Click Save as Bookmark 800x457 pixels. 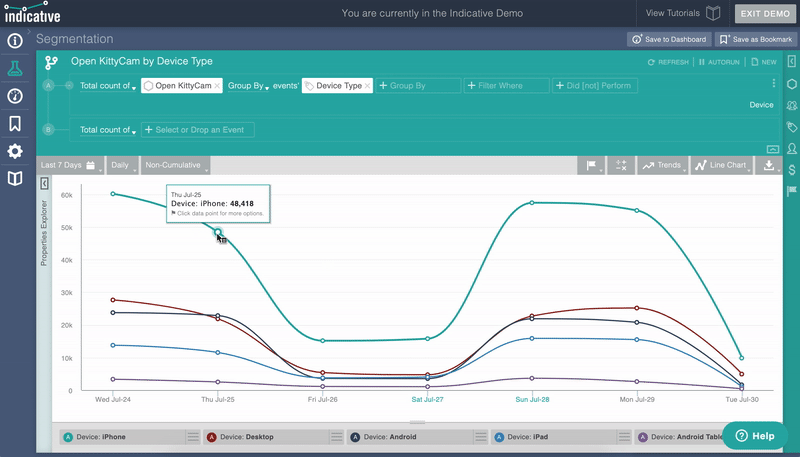point(756,39)
